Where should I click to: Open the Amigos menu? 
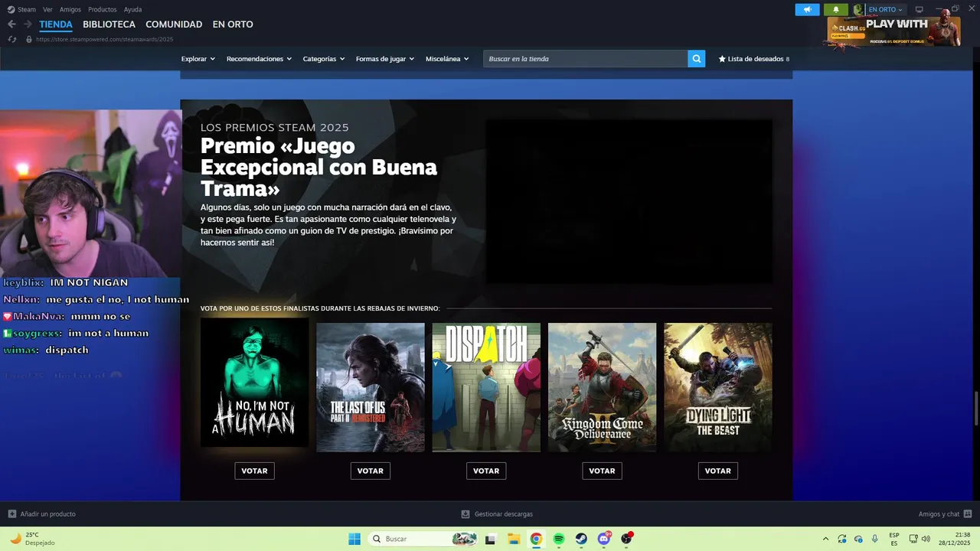click(70, 9)
